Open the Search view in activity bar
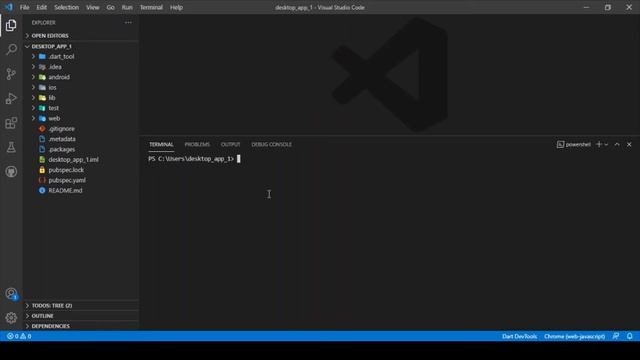This screenshot has width=640, height=360. pyautogui.click(x=11, y=49)
